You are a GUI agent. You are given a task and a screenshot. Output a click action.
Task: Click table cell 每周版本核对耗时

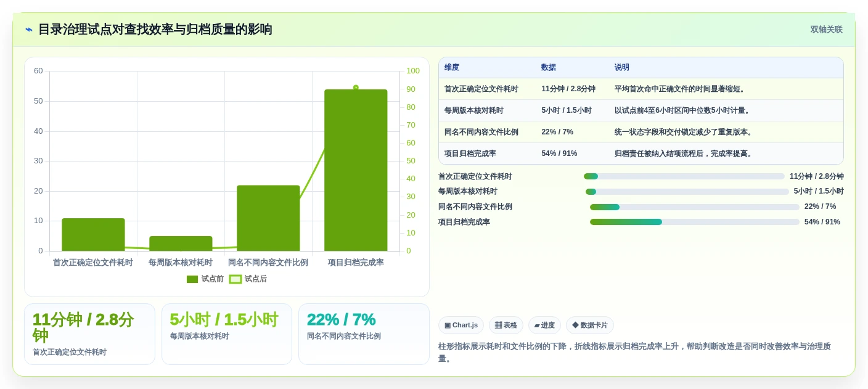point(474,110)
